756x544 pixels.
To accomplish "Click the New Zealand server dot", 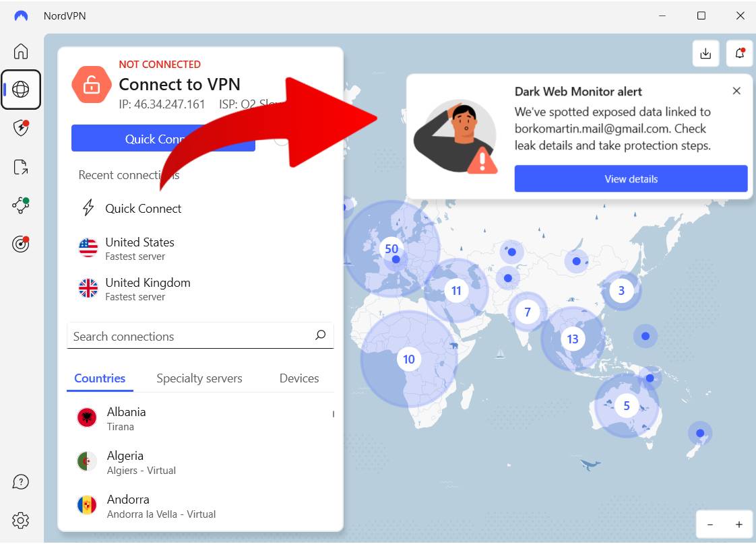I will click(x=700, y=433).
